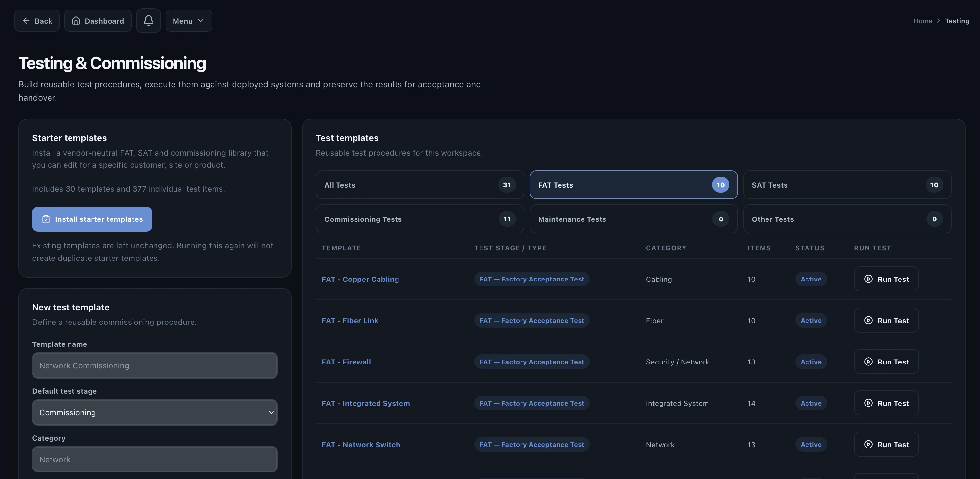Click the TEST STAGE / TYPE column header

510,248
